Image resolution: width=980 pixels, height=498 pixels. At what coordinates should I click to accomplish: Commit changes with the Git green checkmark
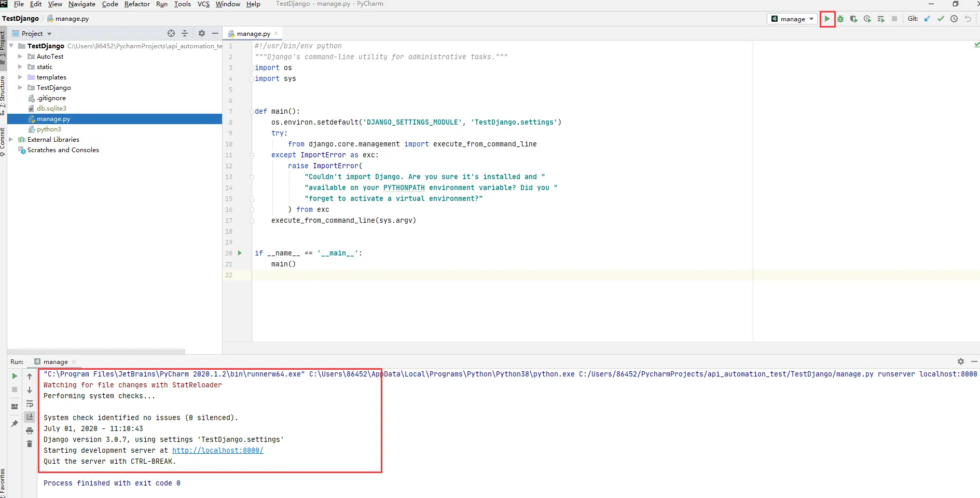941,19
